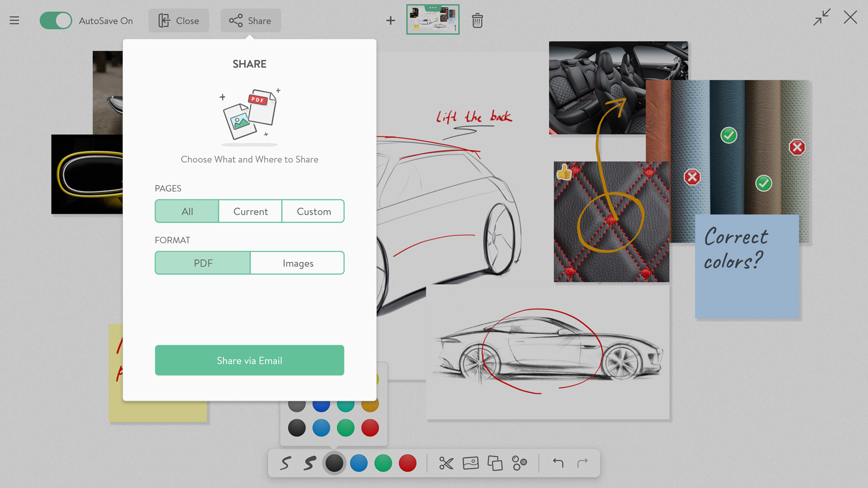
Task: Click the blue 'Correct colors?' sticky note
Action: pyautogui.click(x=747, y=267)
